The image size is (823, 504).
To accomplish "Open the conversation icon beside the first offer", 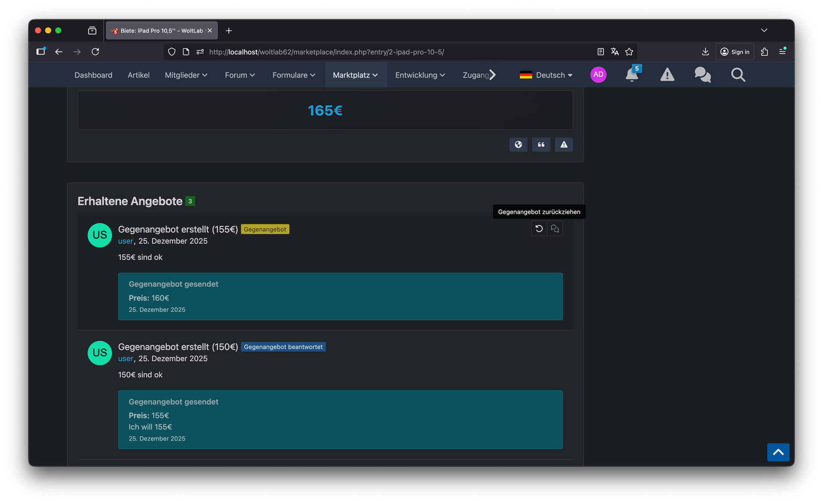I will [555, 228].
